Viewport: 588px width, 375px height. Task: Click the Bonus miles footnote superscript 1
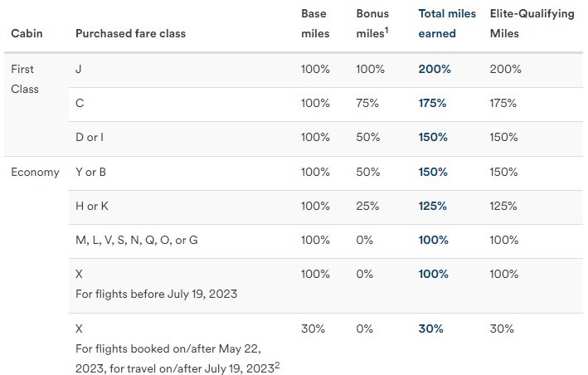point(386,30)
